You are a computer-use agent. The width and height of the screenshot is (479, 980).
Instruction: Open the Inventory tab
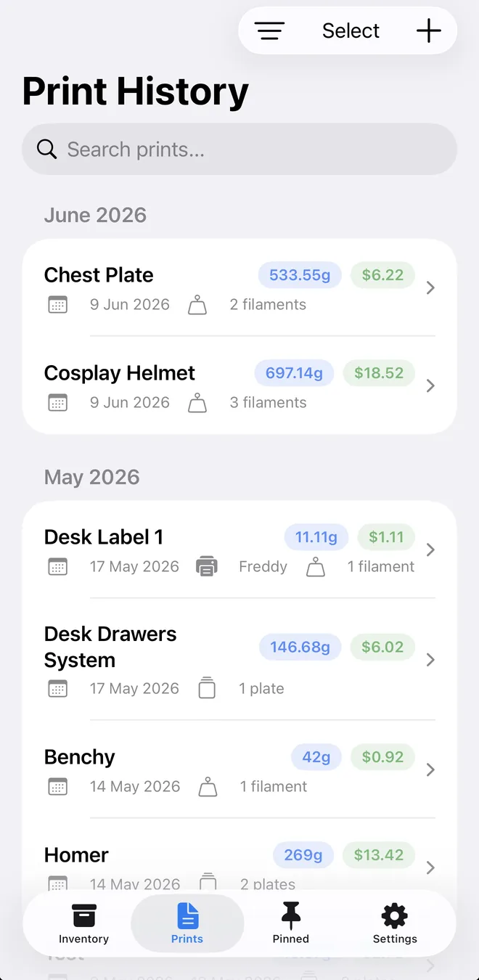point(83,923)
